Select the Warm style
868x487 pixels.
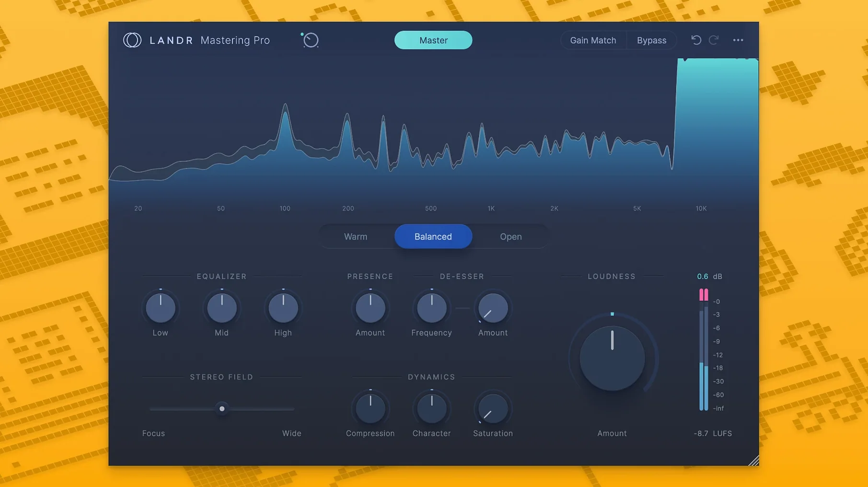(x=356, y=236)
